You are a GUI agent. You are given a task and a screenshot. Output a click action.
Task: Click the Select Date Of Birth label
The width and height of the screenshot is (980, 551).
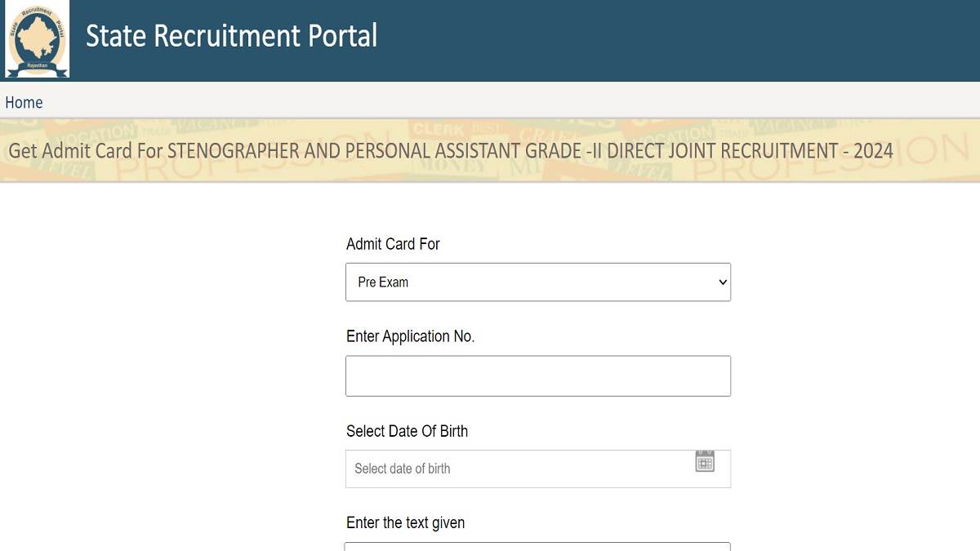(x=407, y=431)
